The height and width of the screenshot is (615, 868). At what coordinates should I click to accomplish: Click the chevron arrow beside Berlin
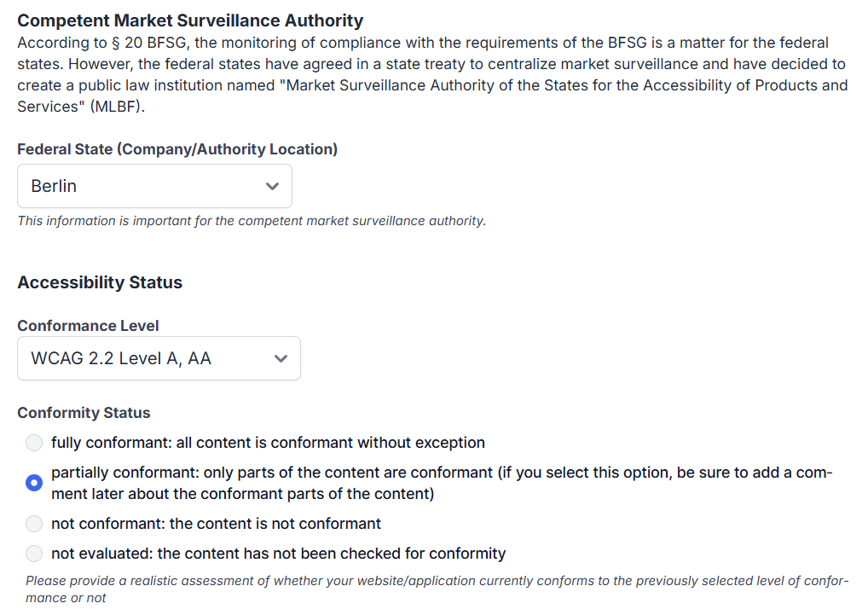[x=273, y=186]
